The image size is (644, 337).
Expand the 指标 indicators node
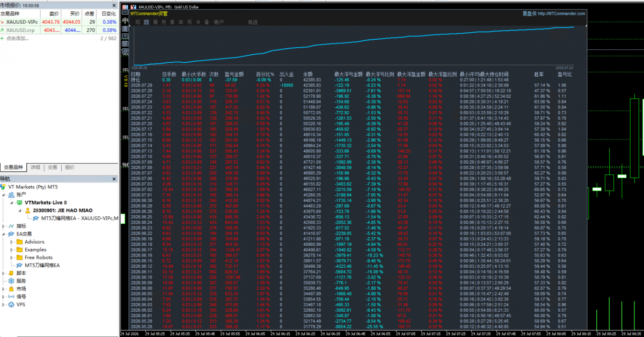tap(4, 226)
